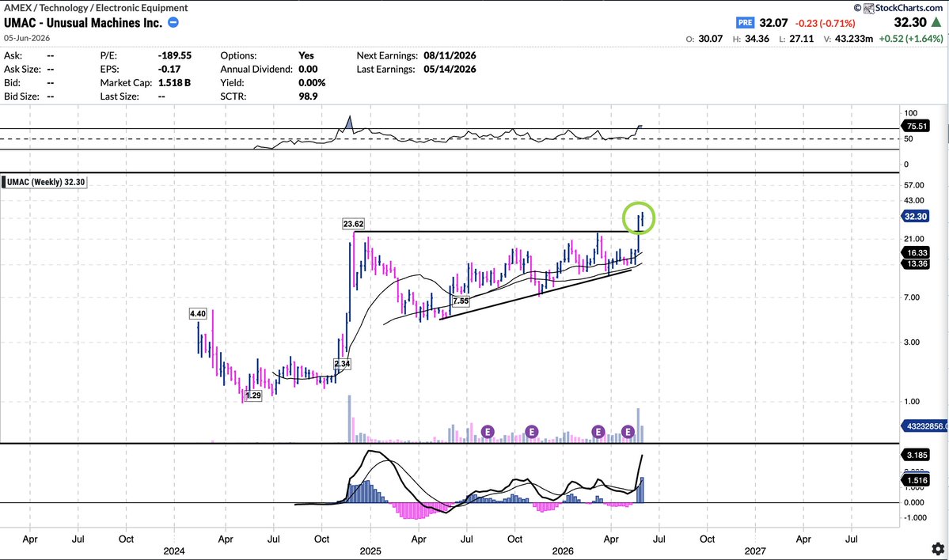Click the date 05-Jun-2026
The height and width of the screenshot is (560, 949).
pos(27,37)
